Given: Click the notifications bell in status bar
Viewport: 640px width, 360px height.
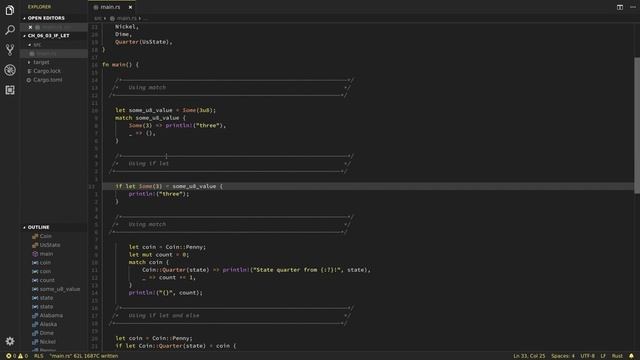Looking at the screenshot, I should (631, 356).
